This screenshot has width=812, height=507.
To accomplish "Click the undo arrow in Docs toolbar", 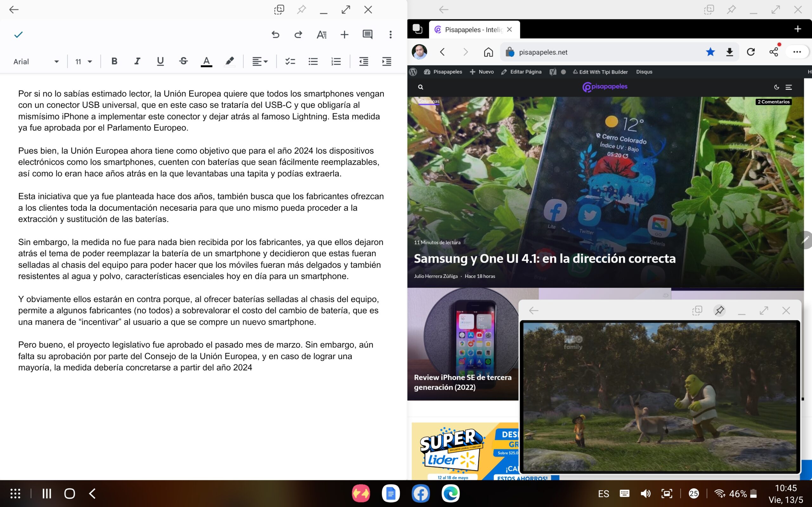I will coord(275,35).
